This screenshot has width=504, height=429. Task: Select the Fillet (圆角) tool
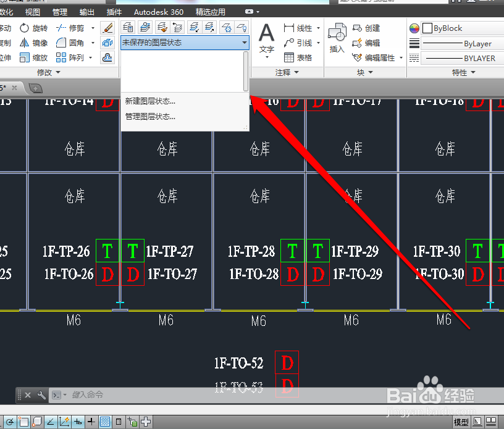pos(70,43)
